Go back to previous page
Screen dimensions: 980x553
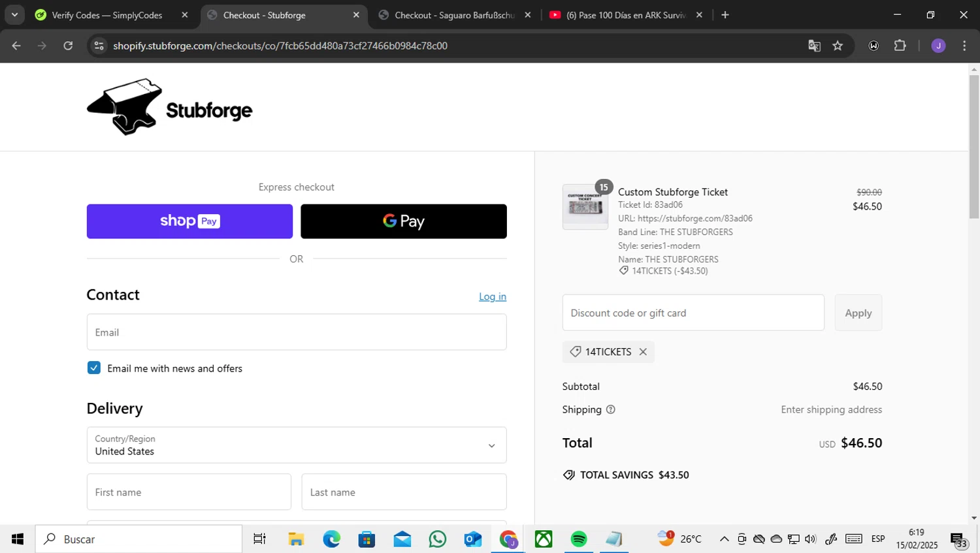click(x=16, y=46)
